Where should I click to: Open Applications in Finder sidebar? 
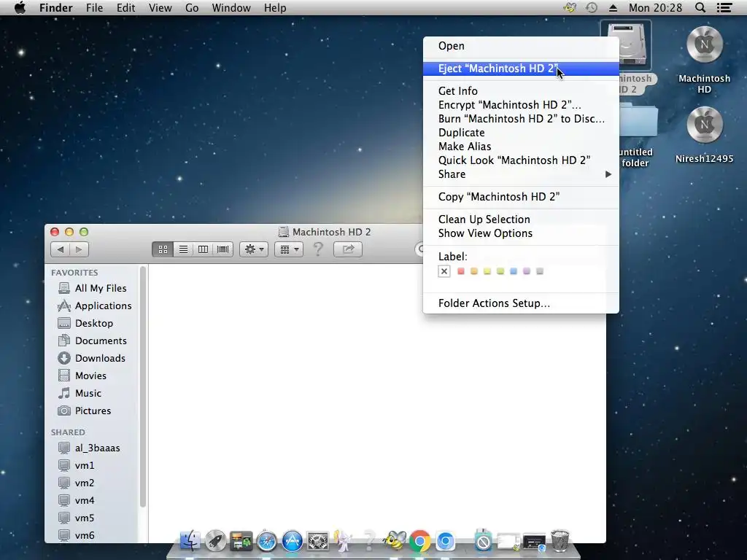click(93, 306)
